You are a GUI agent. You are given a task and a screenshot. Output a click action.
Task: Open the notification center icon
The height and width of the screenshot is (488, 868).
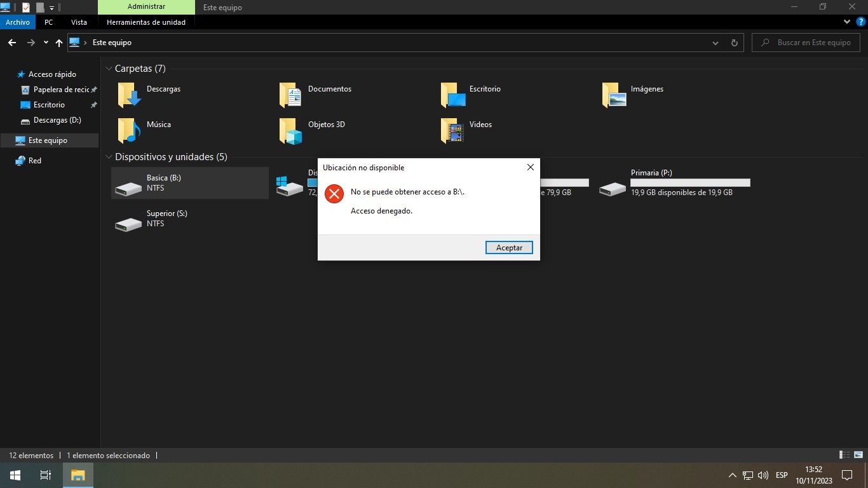[846, 475]
